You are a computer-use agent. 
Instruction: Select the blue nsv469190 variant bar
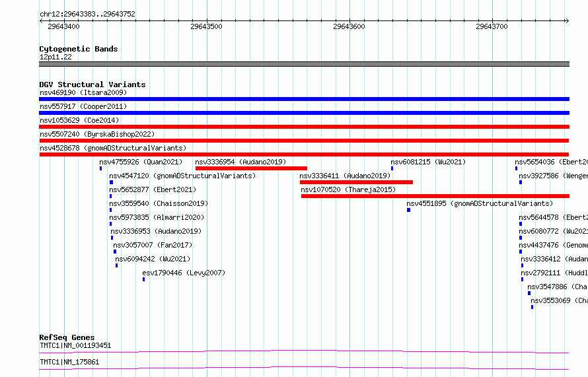pos(304,99)
